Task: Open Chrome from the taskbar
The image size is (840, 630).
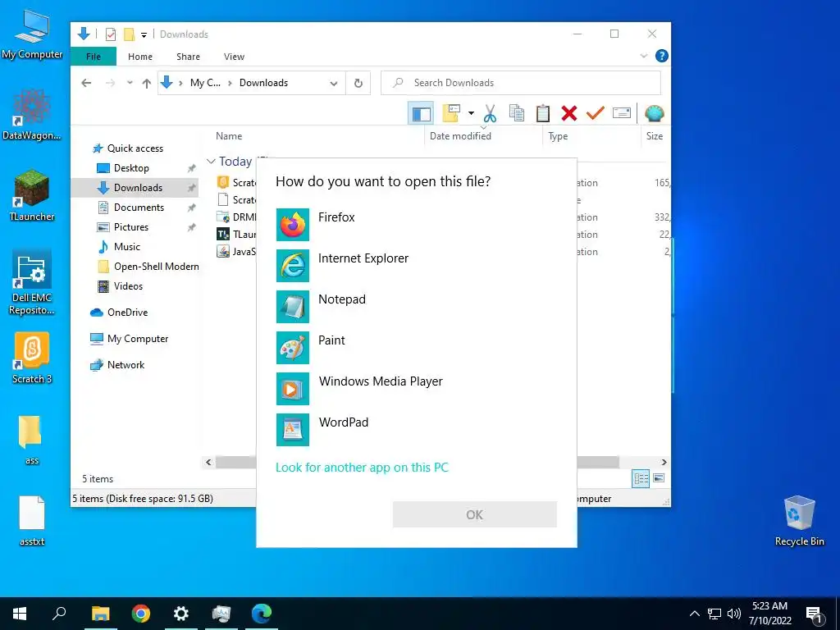Action: tap(141, 614)
